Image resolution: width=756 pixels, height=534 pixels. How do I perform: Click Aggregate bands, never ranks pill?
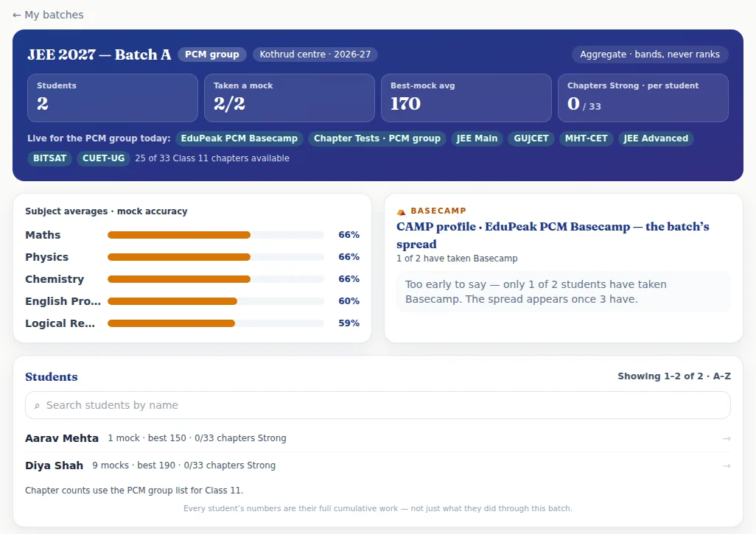coord(650,55)
